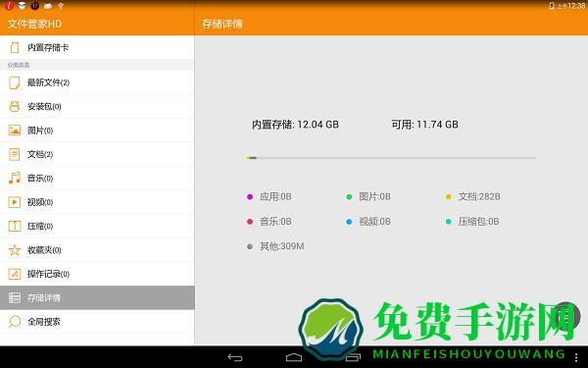Click the red 音乐 legend dot
This screenshot has height=368, width=588.
click(250, 222)
